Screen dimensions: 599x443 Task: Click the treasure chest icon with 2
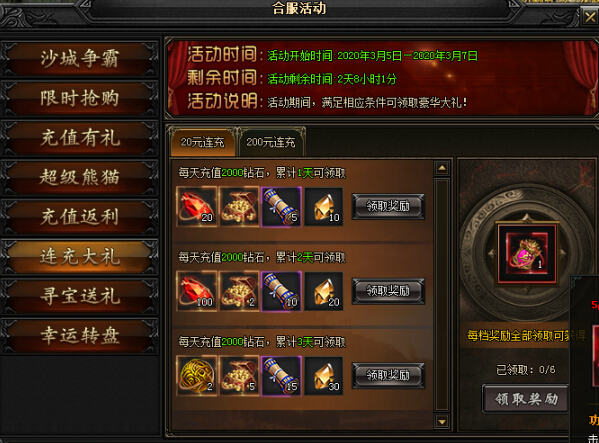pyautogui.click(x=239, y=291)
